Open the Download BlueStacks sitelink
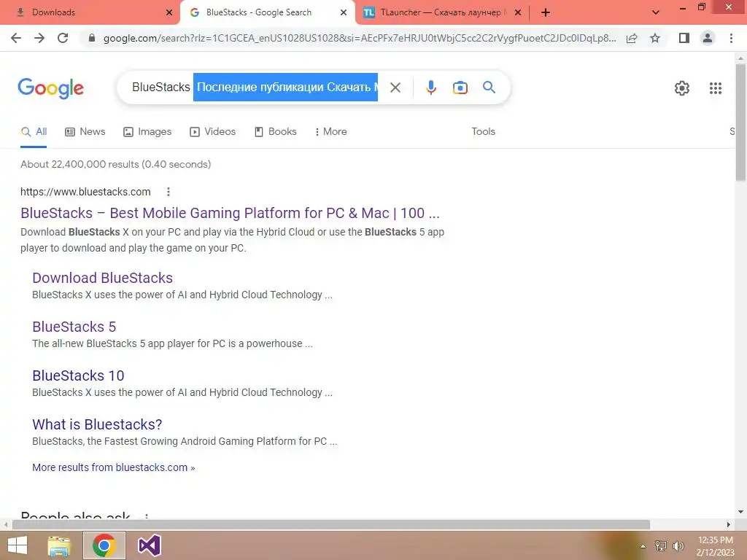This screenshot has height=560, width=747. pos(102,278)
